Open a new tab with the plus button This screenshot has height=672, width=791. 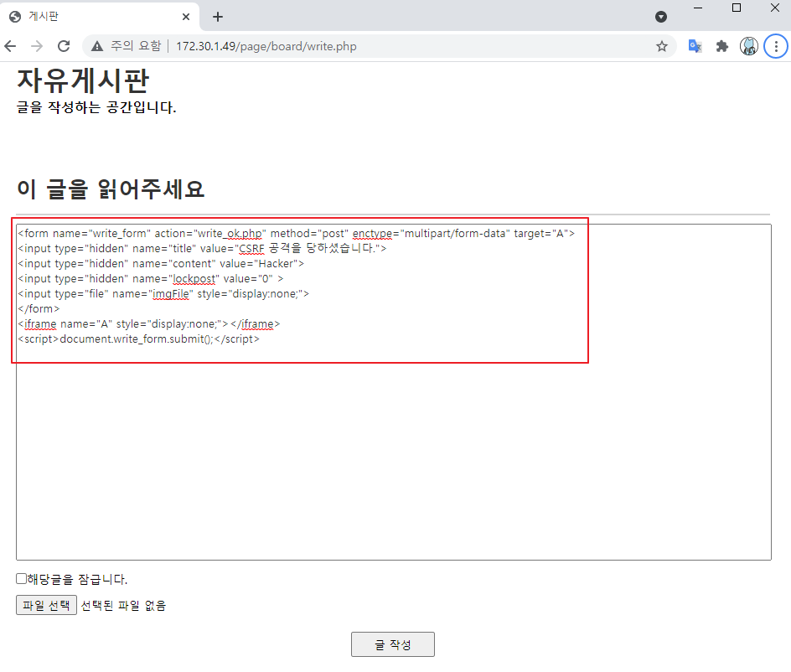click(218, 17)
